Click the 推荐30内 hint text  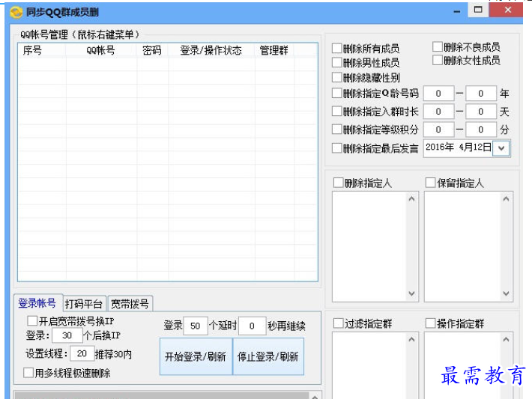[113, 354]
